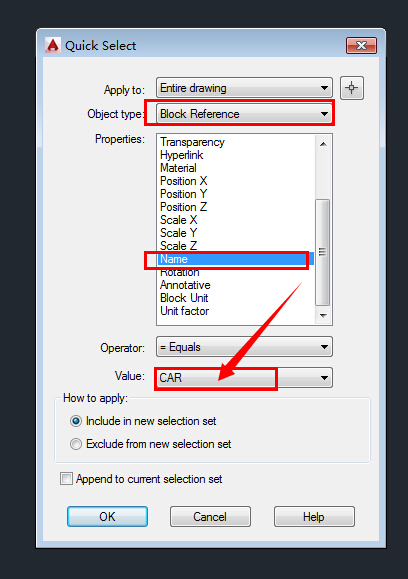Close the Quick Select dialog

pos(361,45)
